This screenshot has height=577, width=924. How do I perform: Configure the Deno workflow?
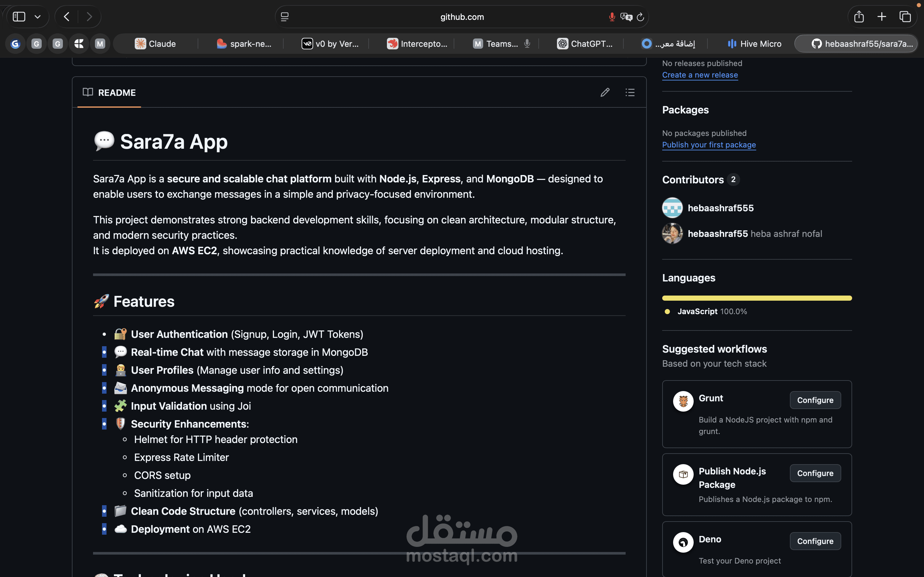(815, 541)
